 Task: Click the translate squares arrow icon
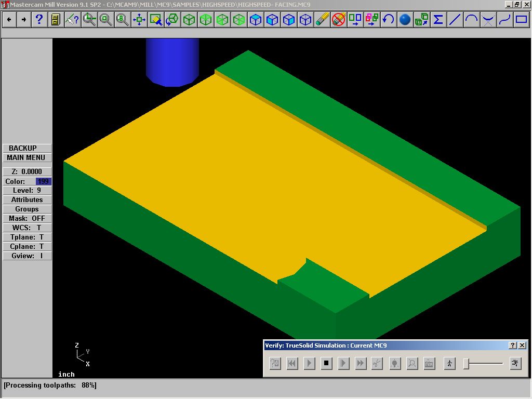click(x=355, y=19)
